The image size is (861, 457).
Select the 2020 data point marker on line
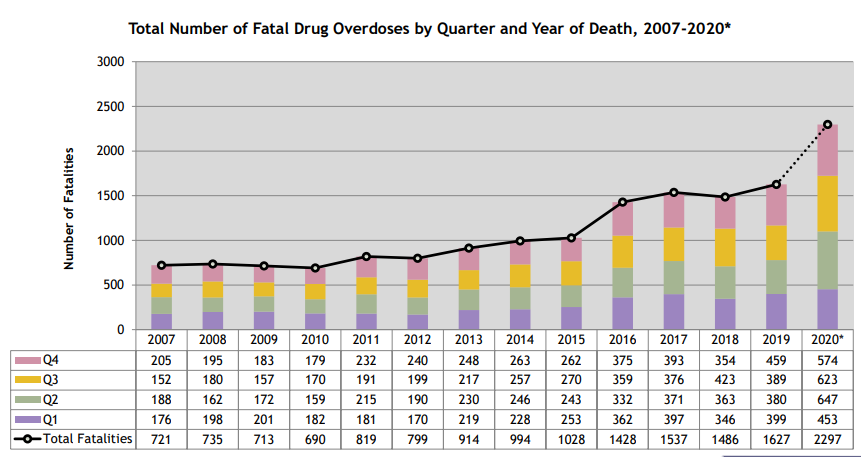(827, 124)
